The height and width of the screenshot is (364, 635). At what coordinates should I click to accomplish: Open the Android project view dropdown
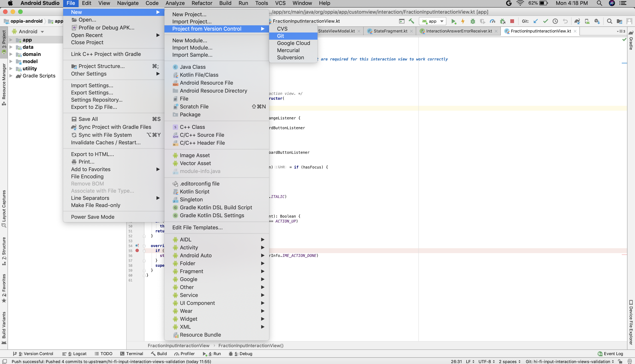[x=28, y=32]
